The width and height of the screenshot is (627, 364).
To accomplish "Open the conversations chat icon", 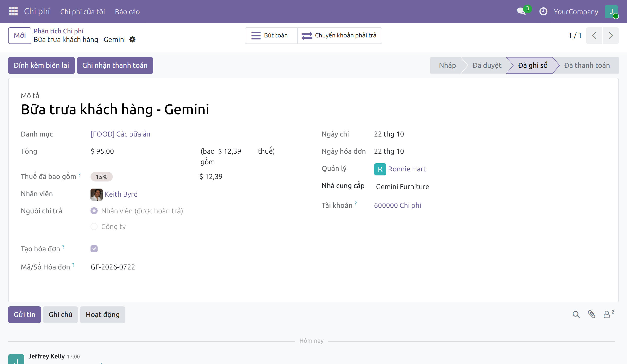I will click(522, 11).
